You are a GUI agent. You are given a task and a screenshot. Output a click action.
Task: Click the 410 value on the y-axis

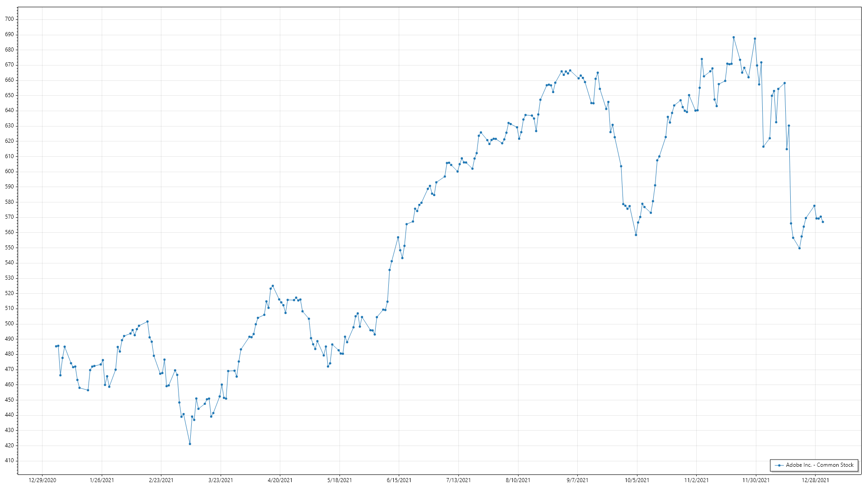point(9,460)
